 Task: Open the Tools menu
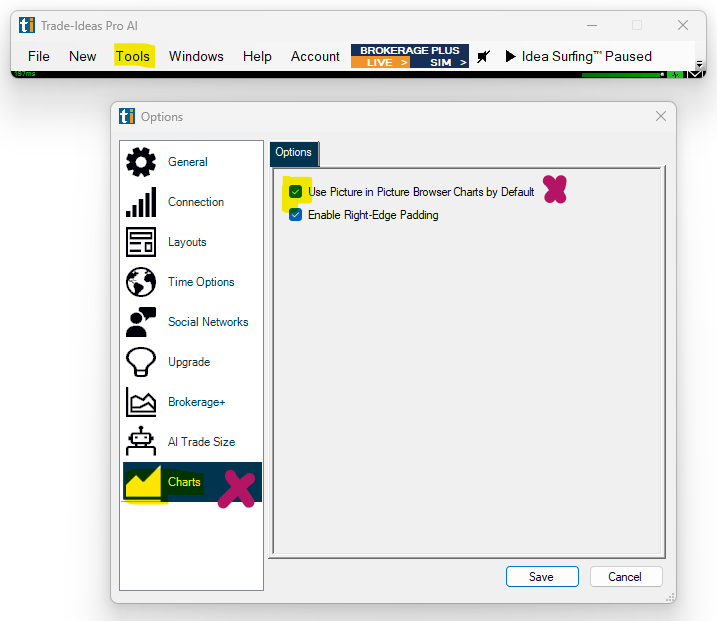click(x=132, y=57)
